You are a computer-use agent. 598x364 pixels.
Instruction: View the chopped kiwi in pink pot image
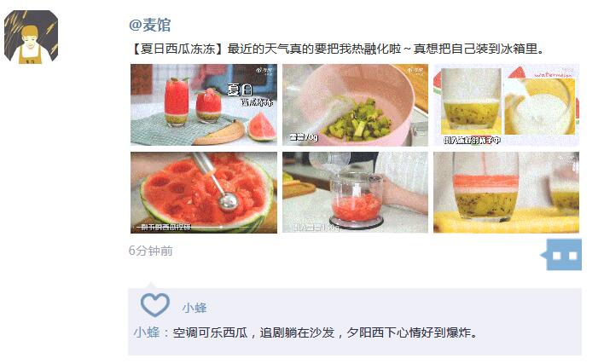pyautogui.click(x=355, y=105)
